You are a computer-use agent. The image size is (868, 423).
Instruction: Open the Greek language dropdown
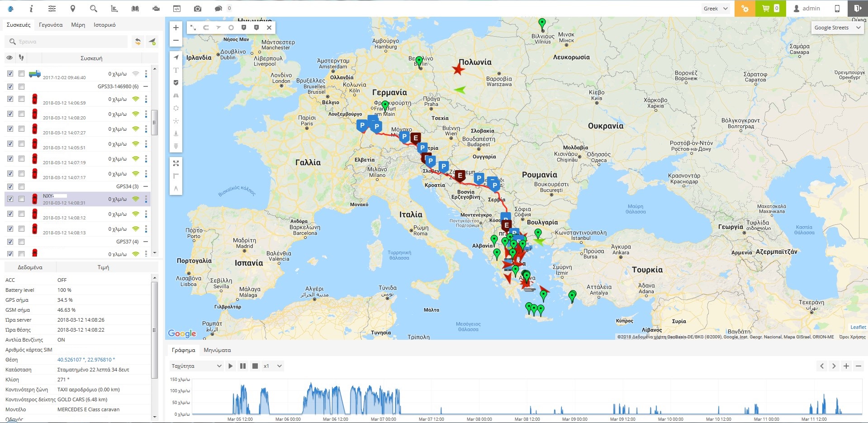(716, 9)
